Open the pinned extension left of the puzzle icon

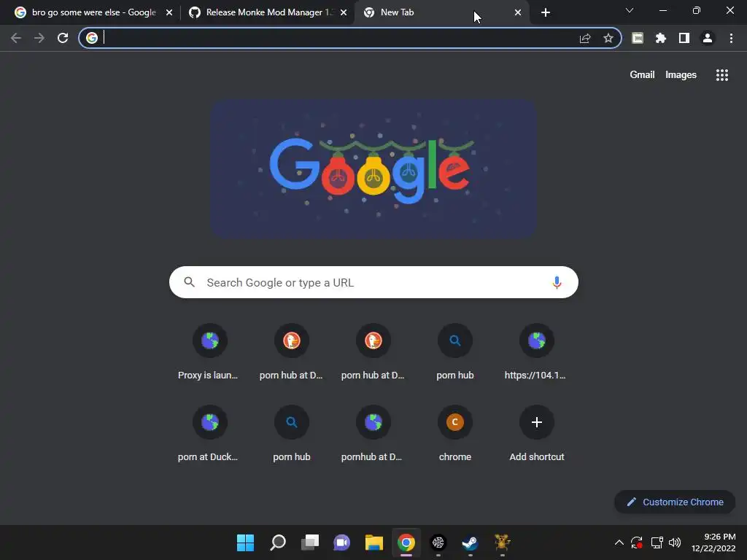638,38
